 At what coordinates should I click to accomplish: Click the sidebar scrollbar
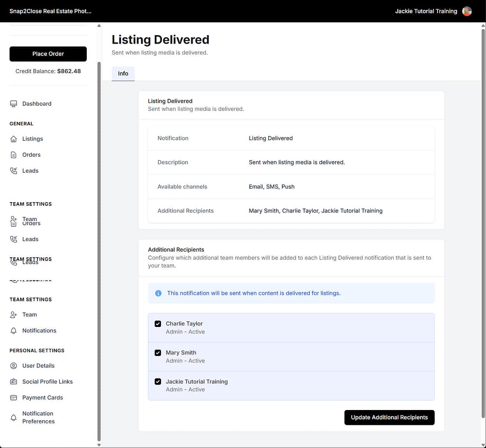coord(99,237)
